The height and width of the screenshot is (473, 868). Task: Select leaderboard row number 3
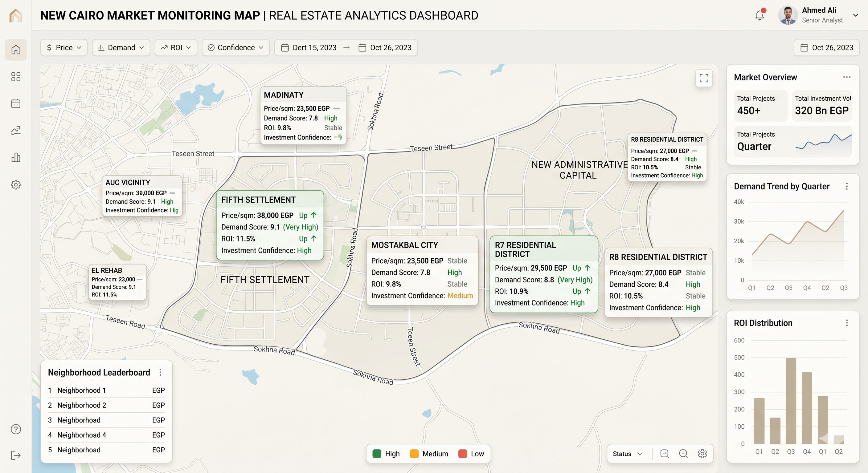point(106,420)
